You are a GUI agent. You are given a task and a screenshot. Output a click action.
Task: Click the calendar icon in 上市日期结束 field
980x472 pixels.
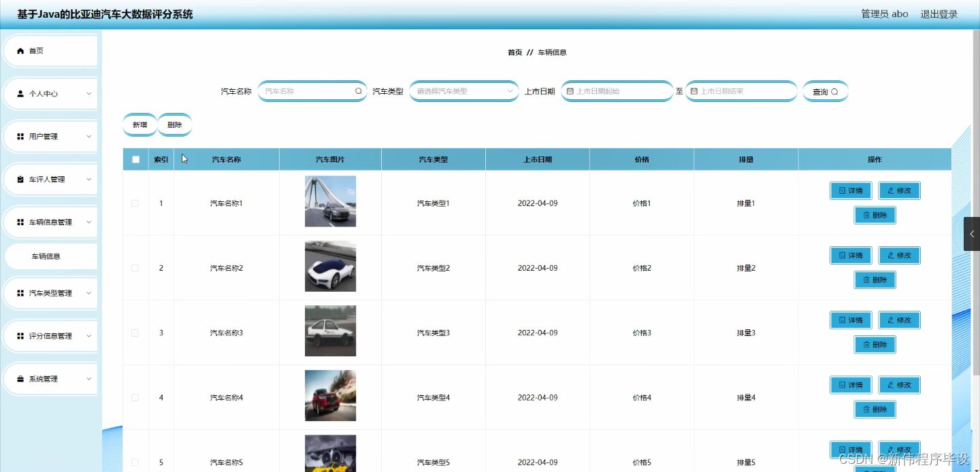(694, 91)
